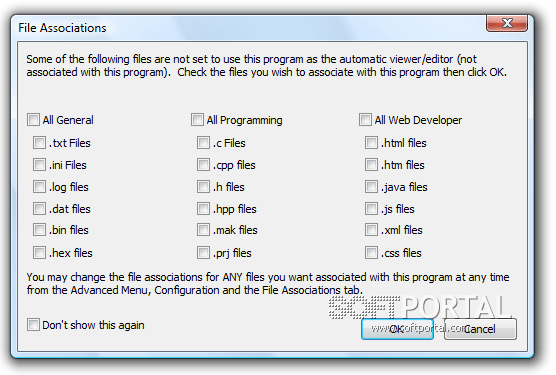Enable the .xml files association
The image size is (556, 375).
372,230
